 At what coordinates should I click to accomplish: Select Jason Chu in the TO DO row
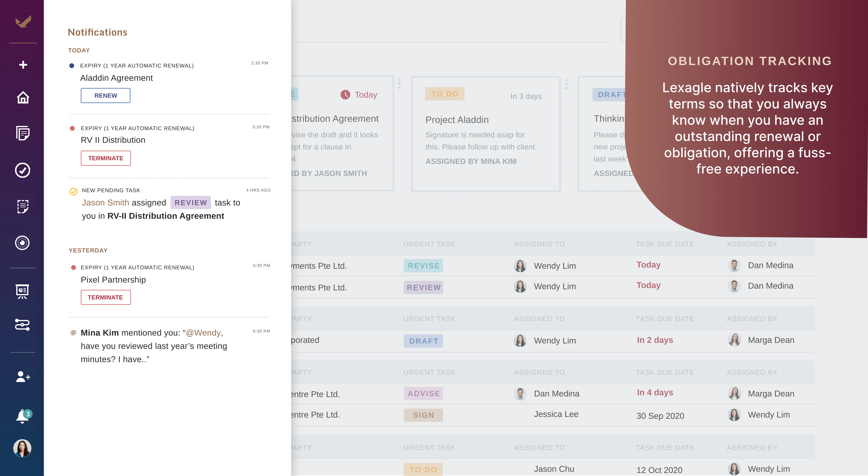[x=554, y=469]
